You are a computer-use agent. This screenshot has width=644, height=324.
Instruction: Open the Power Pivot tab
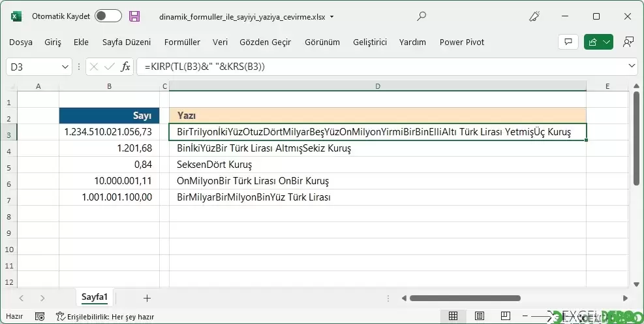click(x=462, y=42)
